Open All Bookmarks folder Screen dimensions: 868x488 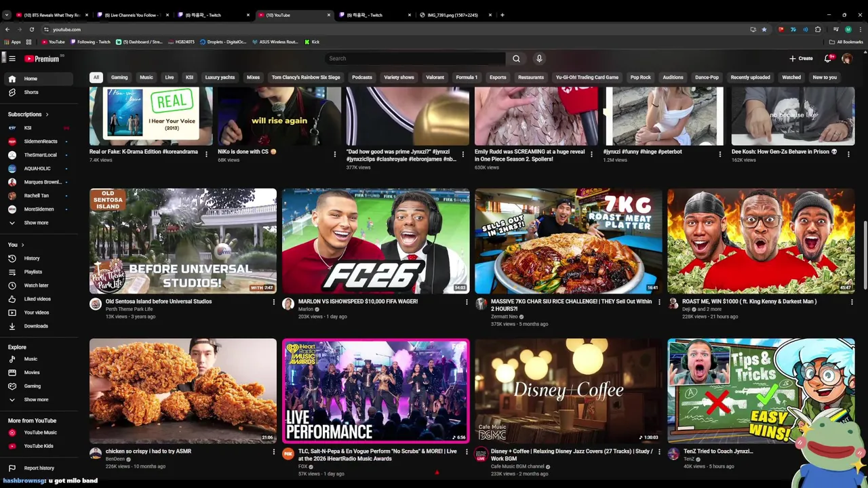[x=846, y=42]
